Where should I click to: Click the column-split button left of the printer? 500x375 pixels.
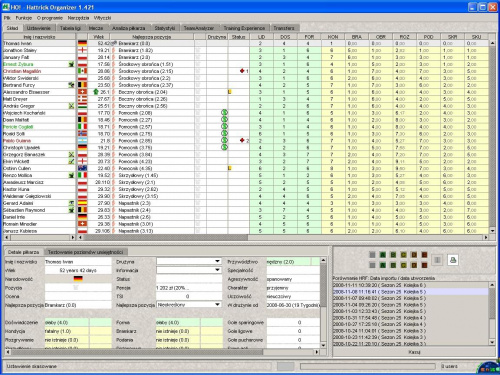coord(437,260)
